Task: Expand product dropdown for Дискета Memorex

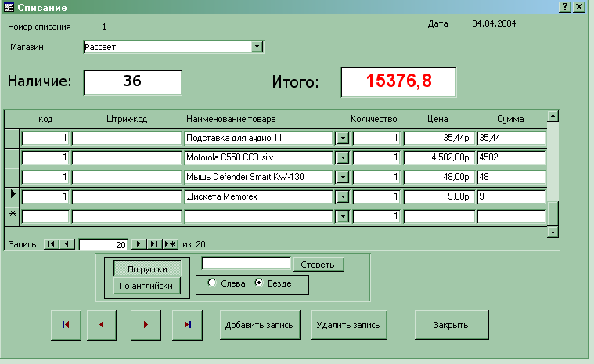Action: [x=342, y=196]
